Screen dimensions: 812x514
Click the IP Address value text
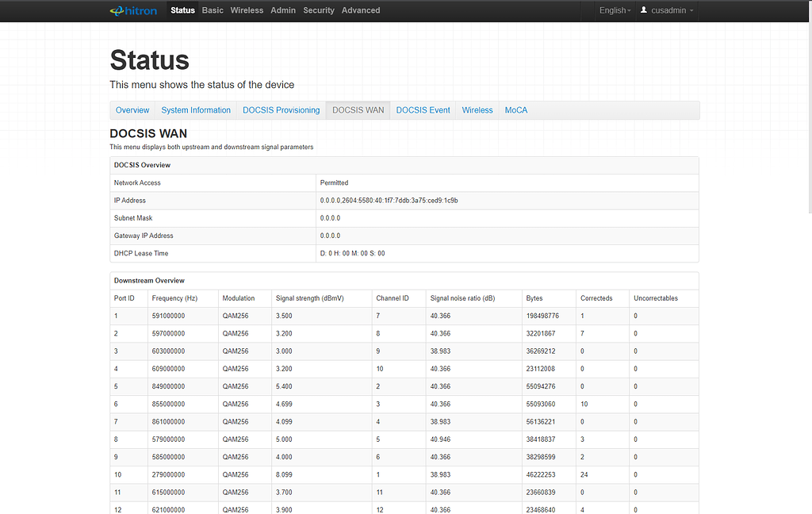[x=389, y=201]
